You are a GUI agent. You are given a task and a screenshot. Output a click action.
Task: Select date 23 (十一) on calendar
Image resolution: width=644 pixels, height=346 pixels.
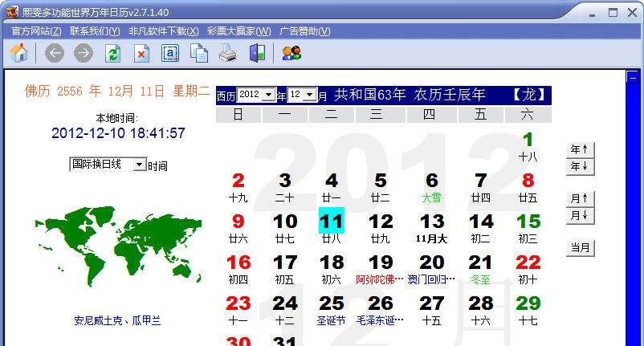pos(238,303)
